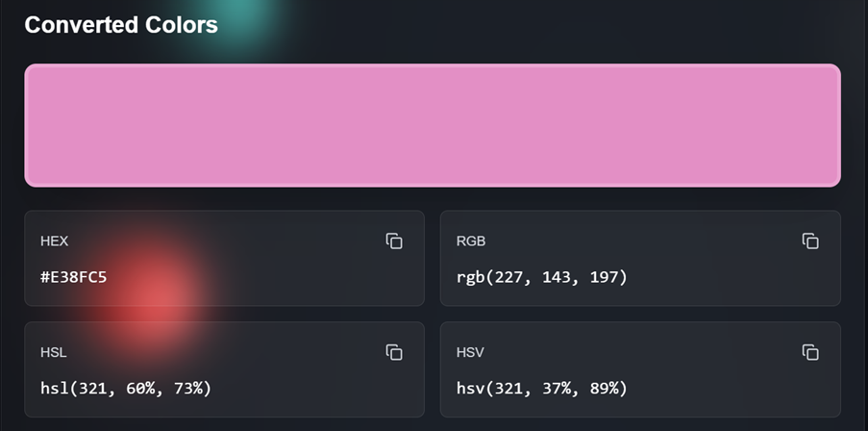This screenshot has width=868, height=431.
Task: Click the Converted Colors heading
Action: click(x=121, y=25)
